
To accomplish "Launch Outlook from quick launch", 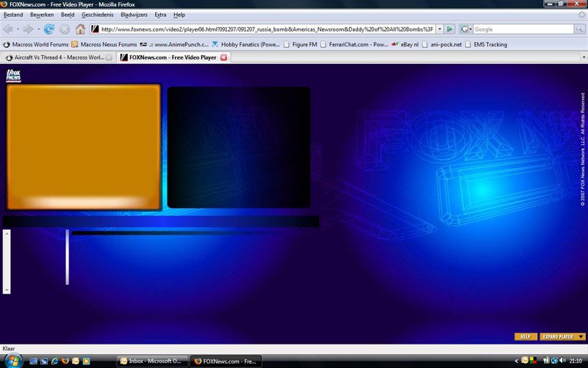I will (x=76, y=361).
